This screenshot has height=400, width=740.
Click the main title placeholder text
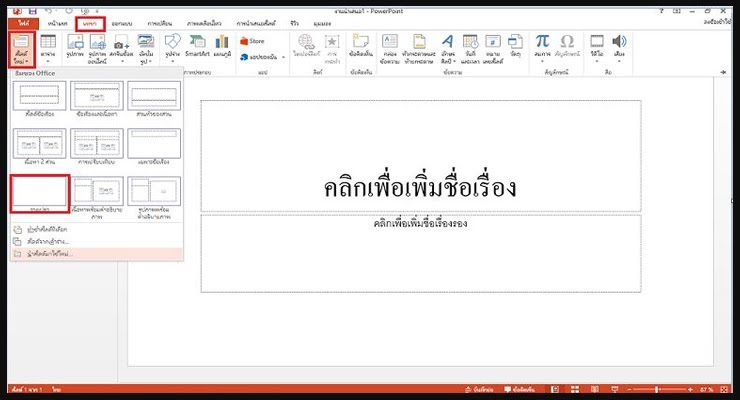[418, 186]
